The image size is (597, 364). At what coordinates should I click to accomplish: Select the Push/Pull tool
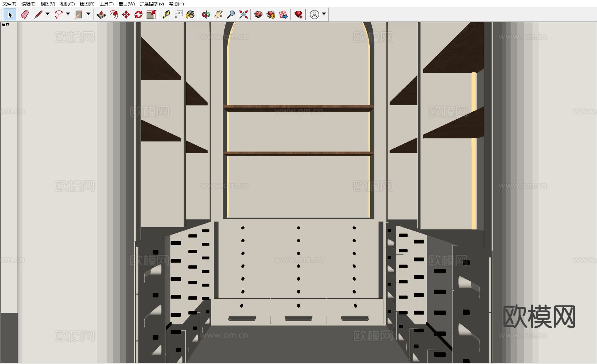[101, 15]
